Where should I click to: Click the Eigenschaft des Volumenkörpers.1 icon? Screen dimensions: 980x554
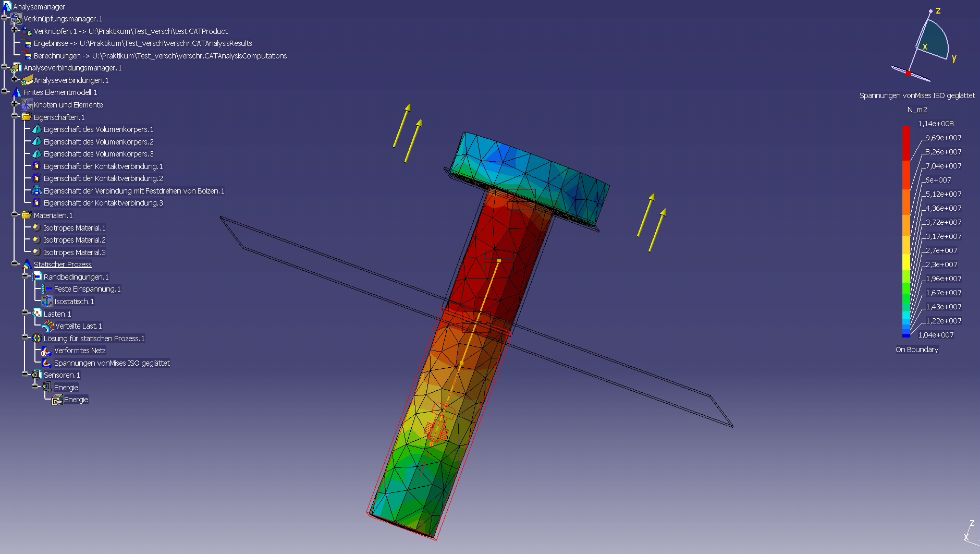(36, 129)
